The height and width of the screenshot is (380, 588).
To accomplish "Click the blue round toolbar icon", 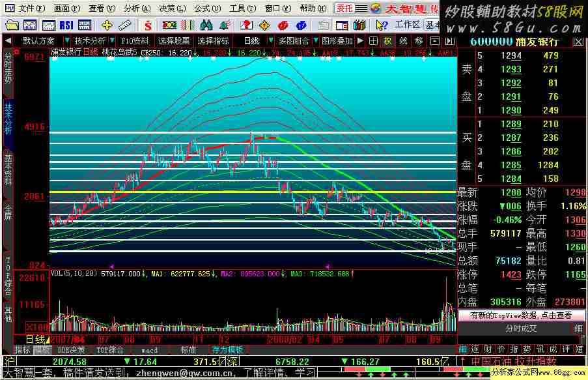I will (301, 25).
